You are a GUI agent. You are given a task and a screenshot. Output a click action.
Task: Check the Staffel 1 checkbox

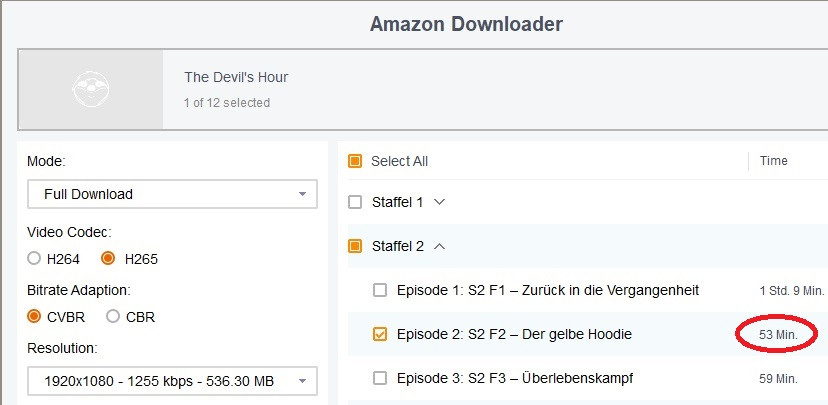point(355,202)
